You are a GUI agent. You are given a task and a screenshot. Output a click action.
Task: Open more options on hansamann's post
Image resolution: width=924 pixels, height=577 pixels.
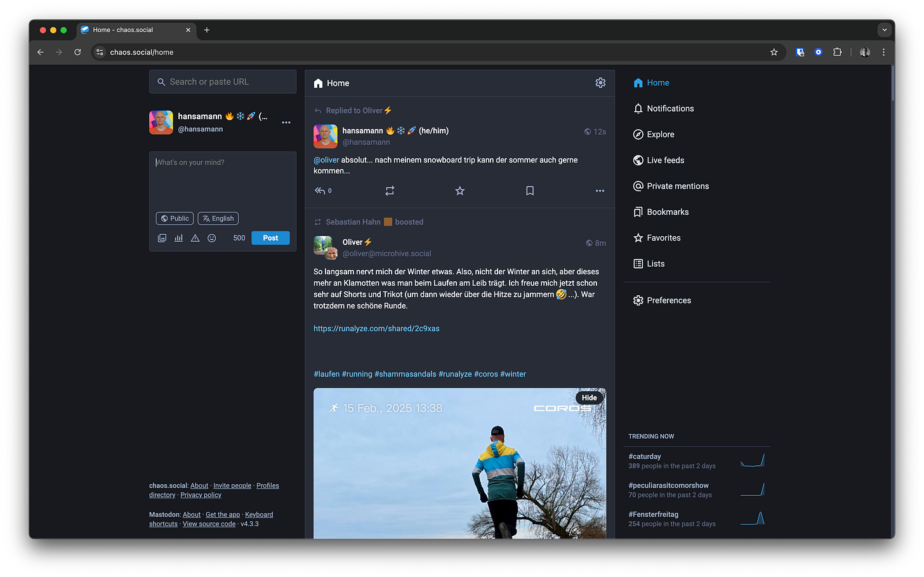pos(600,190)
